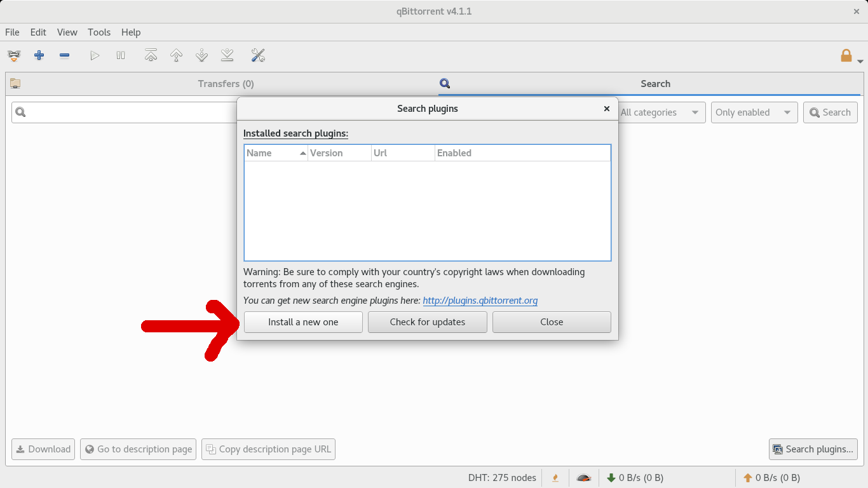Move torrent to bottom of queue icon
868x488 pixels.
pos(227,56)
